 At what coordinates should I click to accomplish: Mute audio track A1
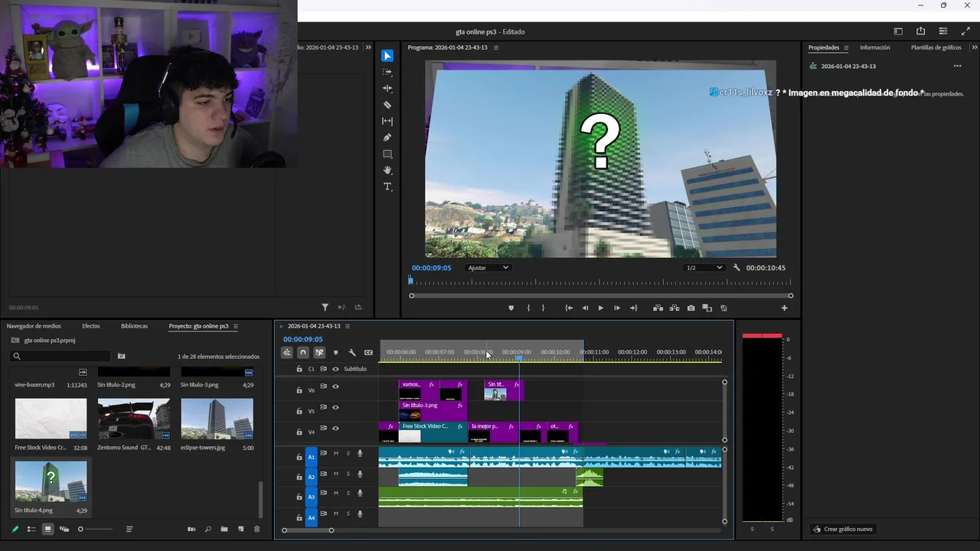pyautogui.click(x=335, y=454)
